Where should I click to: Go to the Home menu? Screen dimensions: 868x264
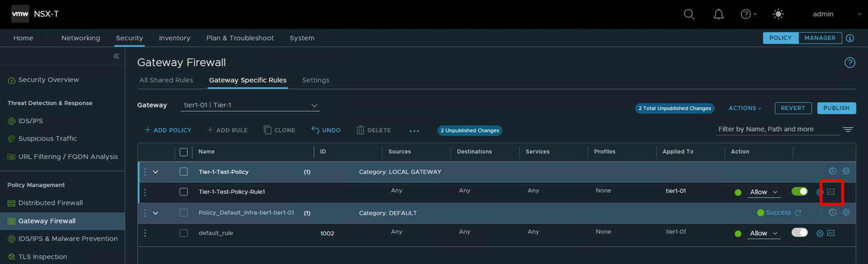(23, 38)
